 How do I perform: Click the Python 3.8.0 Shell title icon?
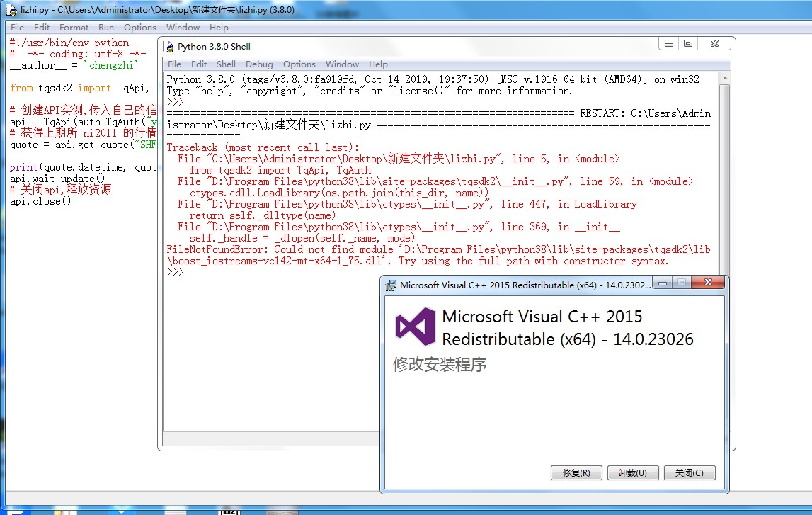(168, 47)
